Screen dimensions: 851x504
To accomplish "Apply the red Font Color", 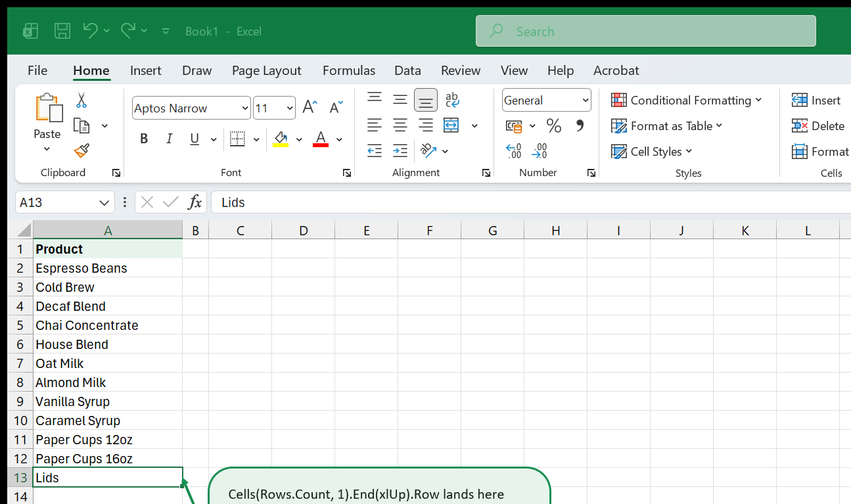I will (321, 139).
